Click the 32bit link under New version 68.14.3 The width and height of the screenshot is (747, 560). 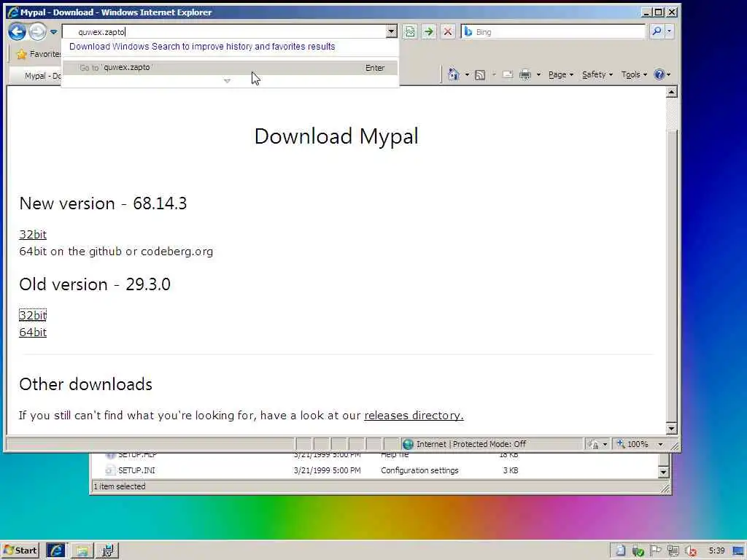33,234
